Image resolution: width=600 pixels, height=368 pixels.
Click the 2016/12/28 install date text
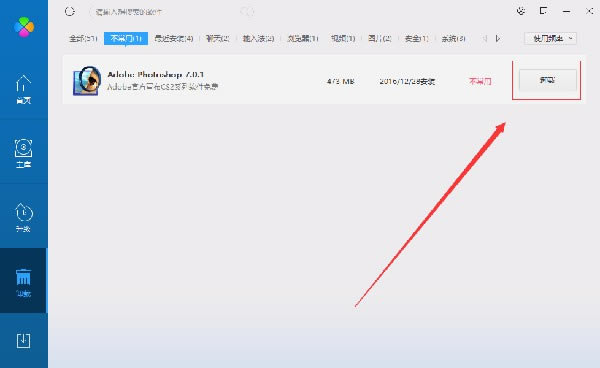[x=407, y=81]
